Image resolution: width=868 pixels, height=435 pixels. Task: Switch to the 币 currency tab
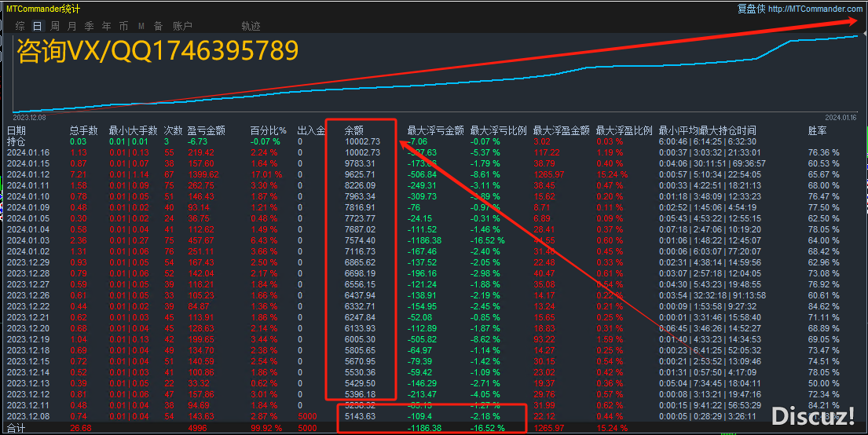coord(123,26)
